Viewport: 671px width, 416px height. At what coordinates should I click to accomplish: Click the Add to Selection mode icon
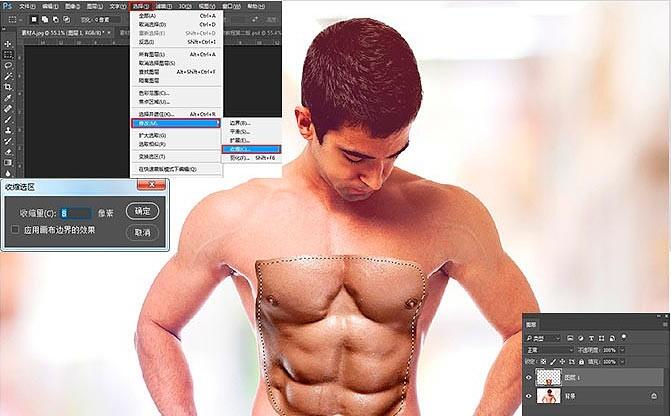click(x=45, y=19)
